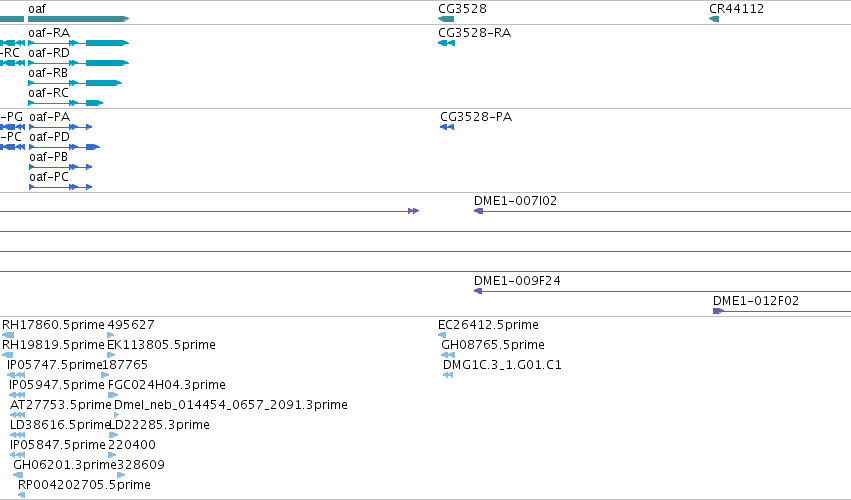Click the RH17860.5prime EST label
The width and height of the screenshot is (851, 500).
point(53,325)
